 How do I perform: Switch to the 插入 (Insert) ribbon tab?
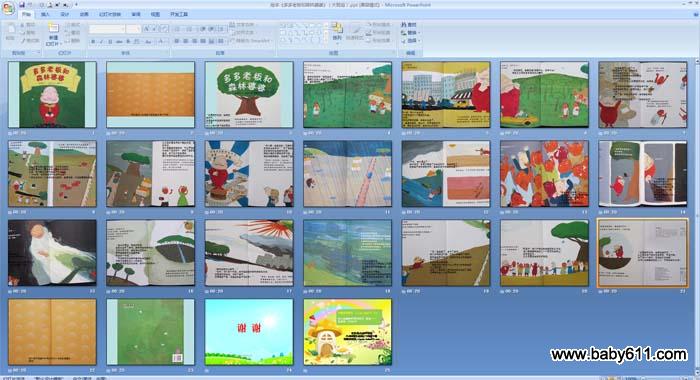[45, 14]
